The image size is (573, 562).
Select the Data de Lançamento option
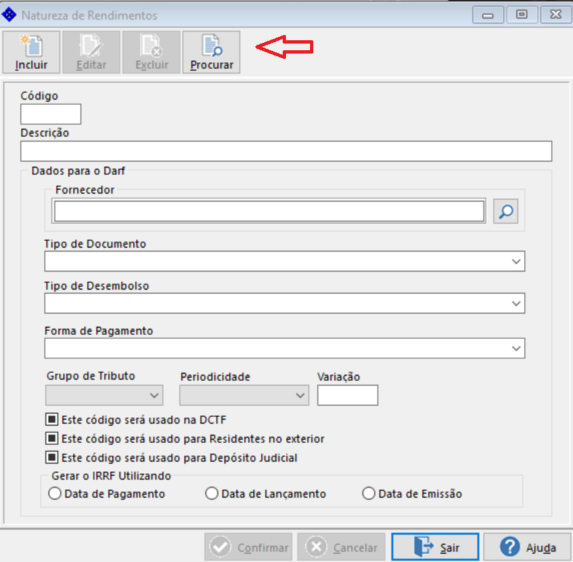click(x=212, y=493)
